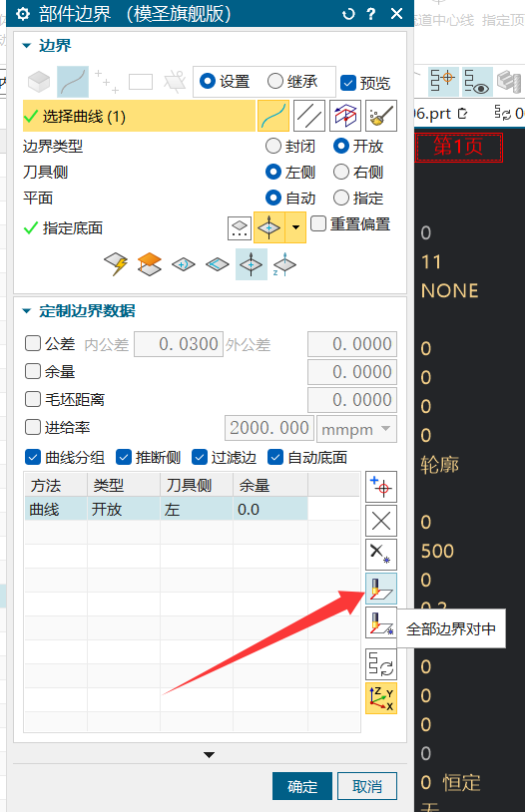Choose the face boundary mode icon
This screenshot has height=812, width=525.
click(39, 82)
